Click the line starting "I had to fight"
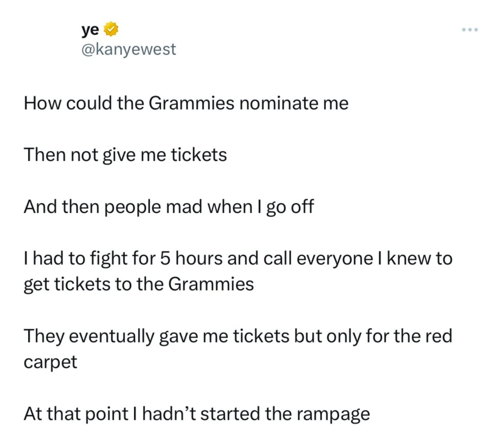 (x=237, y=258)
